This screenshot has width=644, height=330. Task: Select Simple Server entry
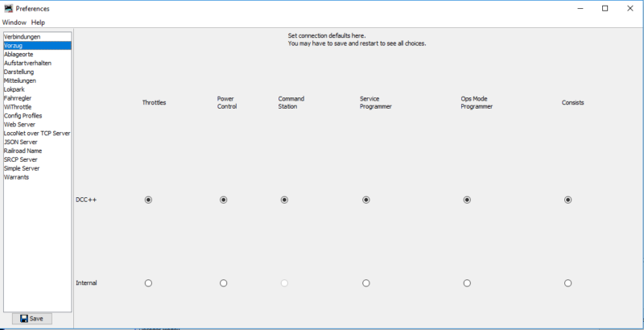37,168
